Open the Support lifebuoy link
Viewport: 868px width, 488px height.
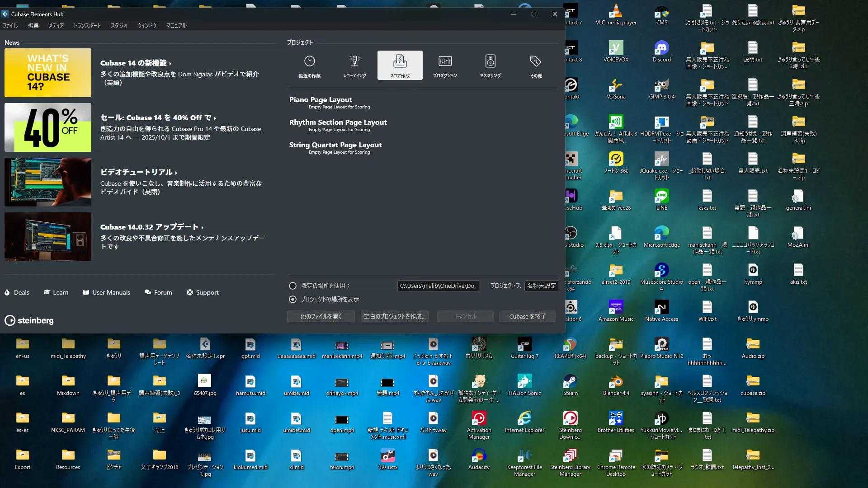click(x=203, y=292)
